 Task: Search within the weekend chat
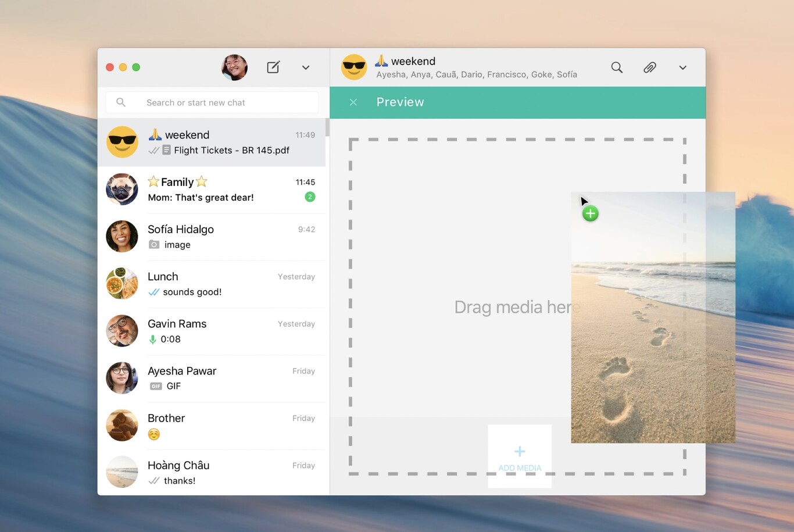pyautogui.click(x=617, y=67)
